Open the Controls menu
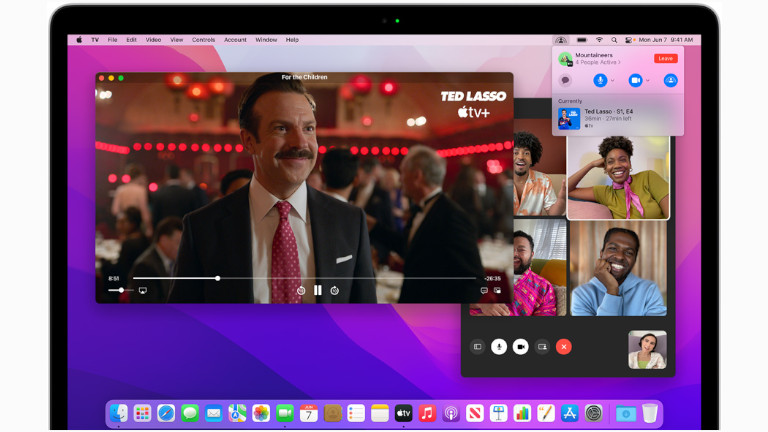The image size is (768, 432). [x=203, y=40]
